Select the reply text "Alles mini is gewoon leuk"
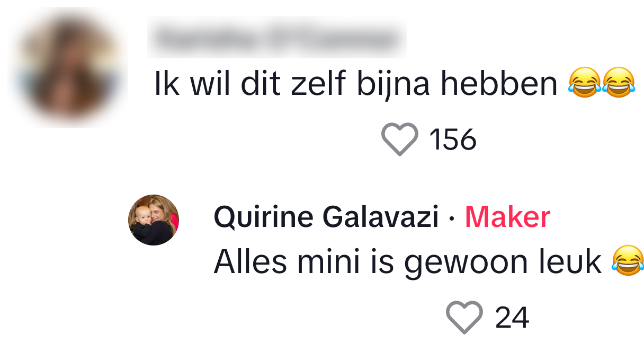Screen dimensions: 644x351 click(407, 261)
